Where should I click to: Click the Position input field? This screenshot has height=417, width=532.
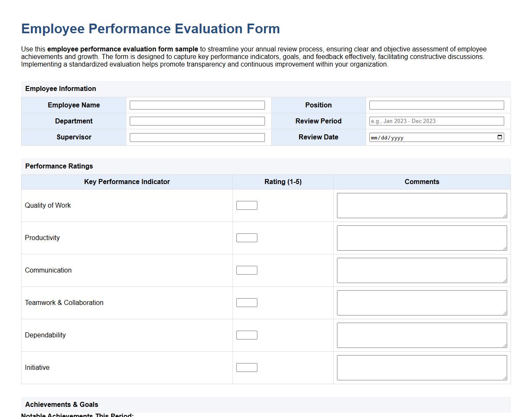click(x=436, y=105)
